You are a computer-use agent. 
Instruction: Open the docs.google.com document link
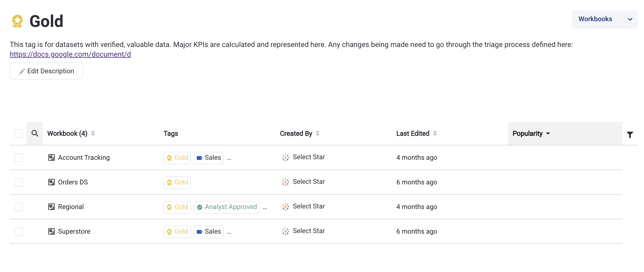[70, 54]
